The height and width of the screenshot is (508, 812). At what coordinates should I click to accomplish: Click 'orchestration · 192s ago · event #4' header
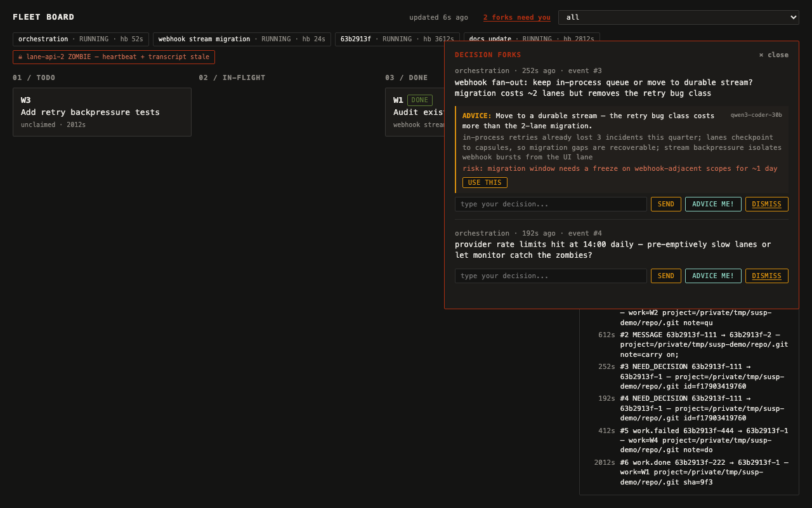click(528, 234)
